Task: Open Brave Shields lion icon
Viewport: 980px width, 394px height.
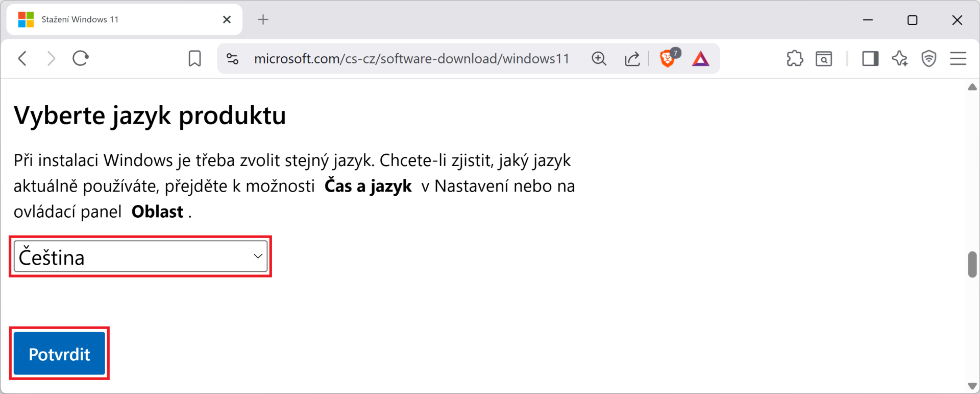Action: point(669,58)
